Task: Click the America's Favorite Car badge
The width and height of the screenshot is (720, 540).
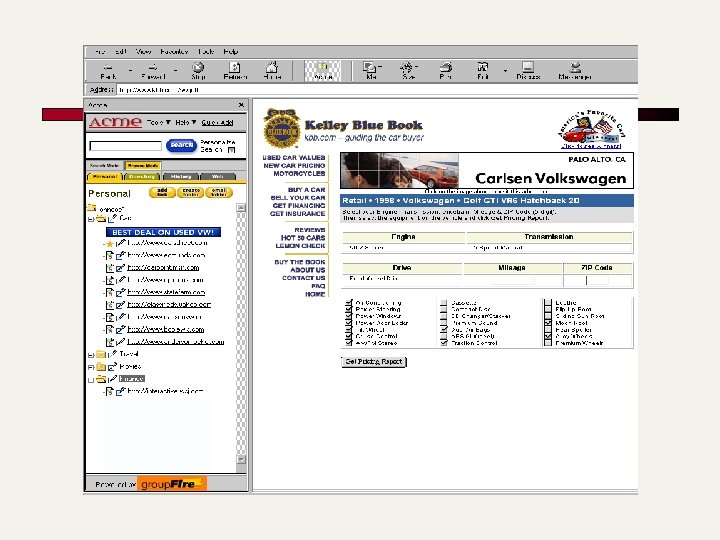Action: pyautogui.click(x=591, y=128)
